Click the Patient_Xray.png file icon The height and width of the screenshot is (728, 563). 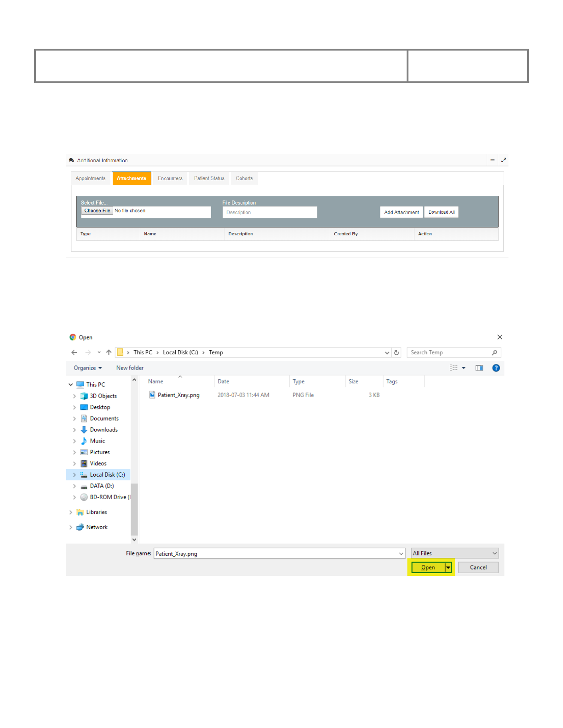152,395
